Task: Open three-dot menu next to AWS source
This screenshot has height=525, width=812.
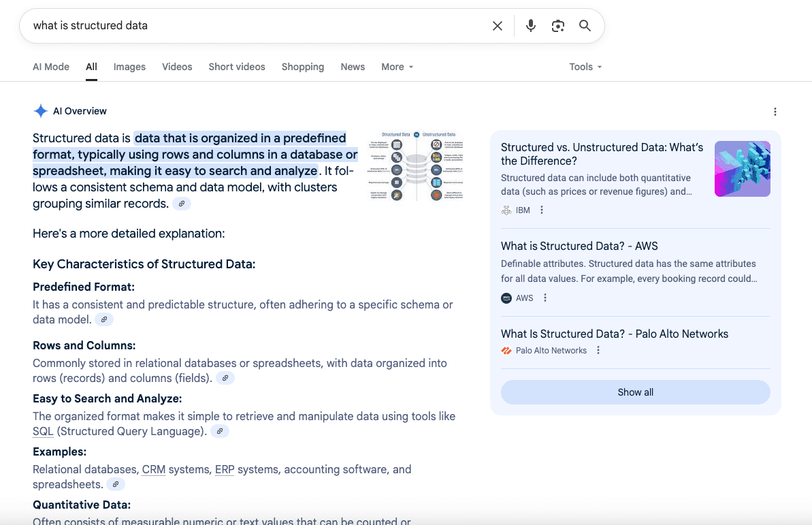Action: tap(545, 298)
